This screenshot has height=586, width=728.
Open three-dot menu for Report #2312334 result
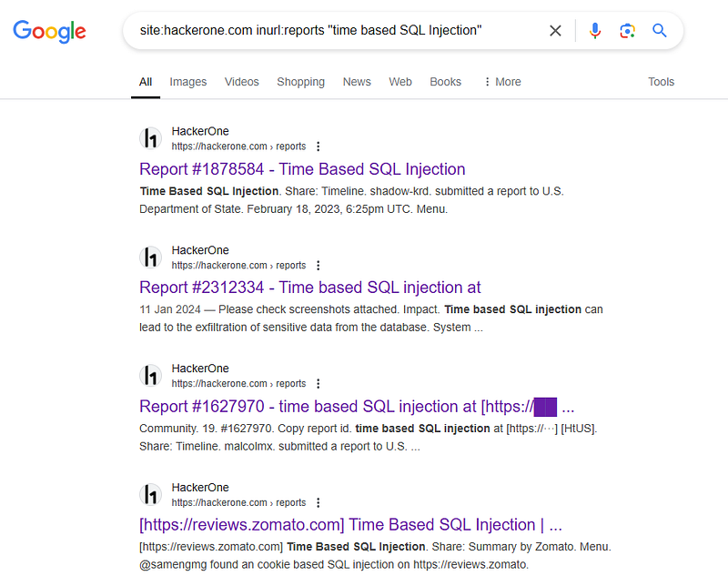318,265
